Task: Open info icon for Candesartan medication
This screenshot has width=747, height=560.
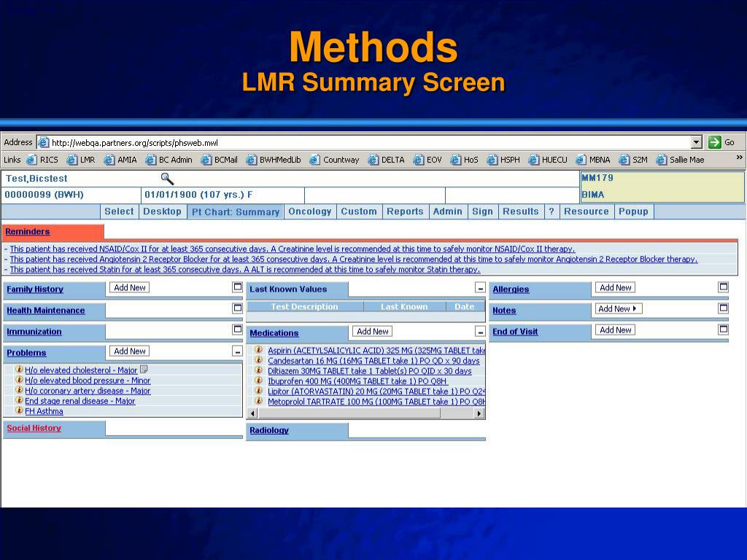Action: click(258, 360)
